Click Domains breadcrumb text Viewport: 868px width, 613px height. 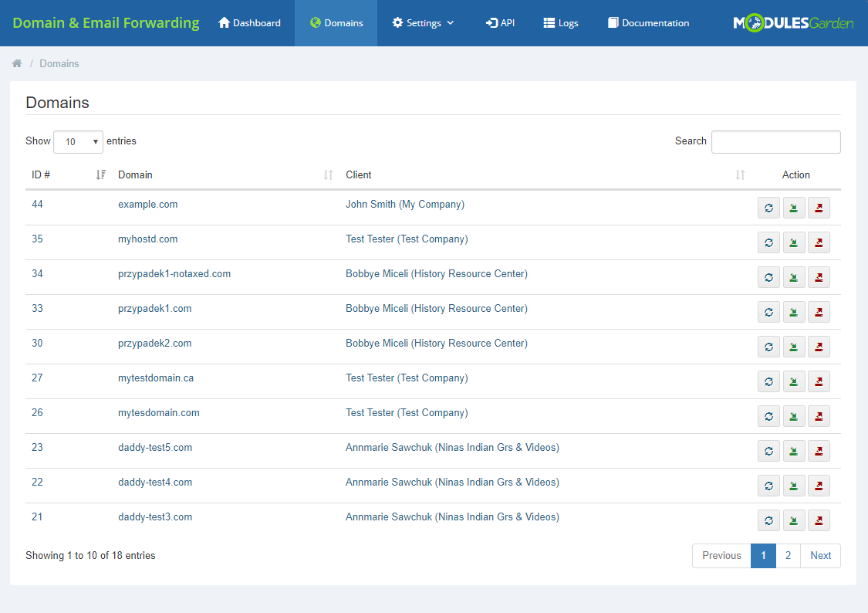[59, 63]
